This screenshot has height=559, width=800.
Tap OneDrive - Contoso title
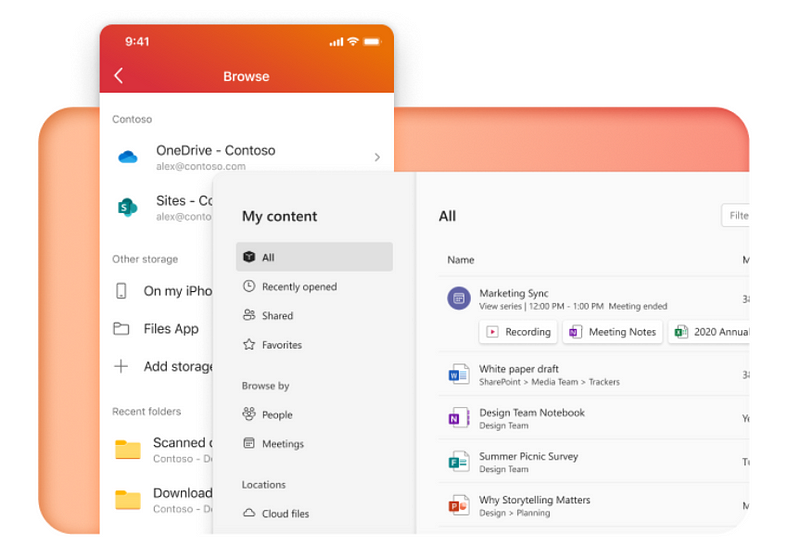pyautogui.click(x=216, y=150)
